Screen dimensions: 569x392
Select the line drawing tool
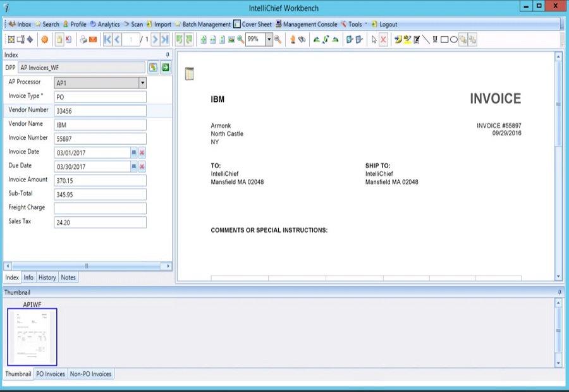[426, 40]
